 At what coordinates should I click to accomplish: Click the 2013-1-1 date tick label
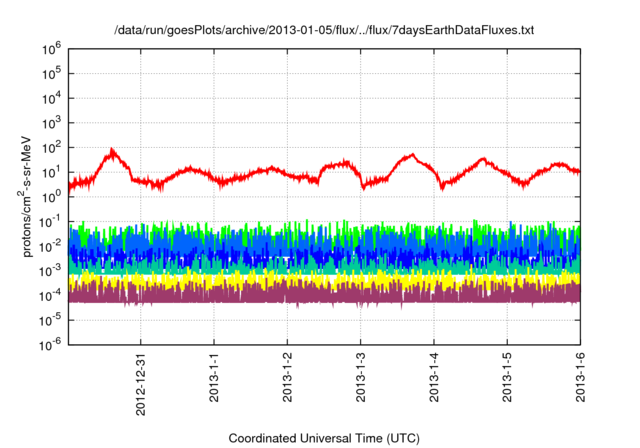[214, 377]
